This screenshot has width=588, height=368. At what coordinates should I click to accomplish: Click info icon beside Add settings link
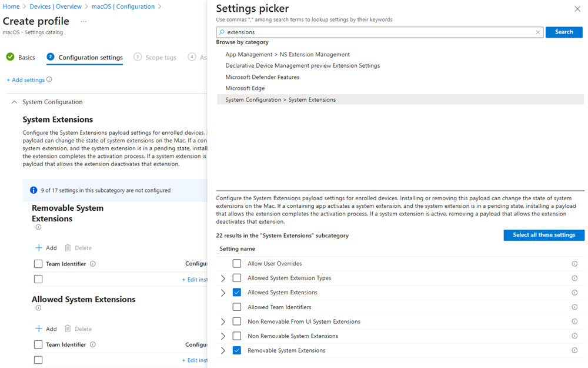point(49,79)
